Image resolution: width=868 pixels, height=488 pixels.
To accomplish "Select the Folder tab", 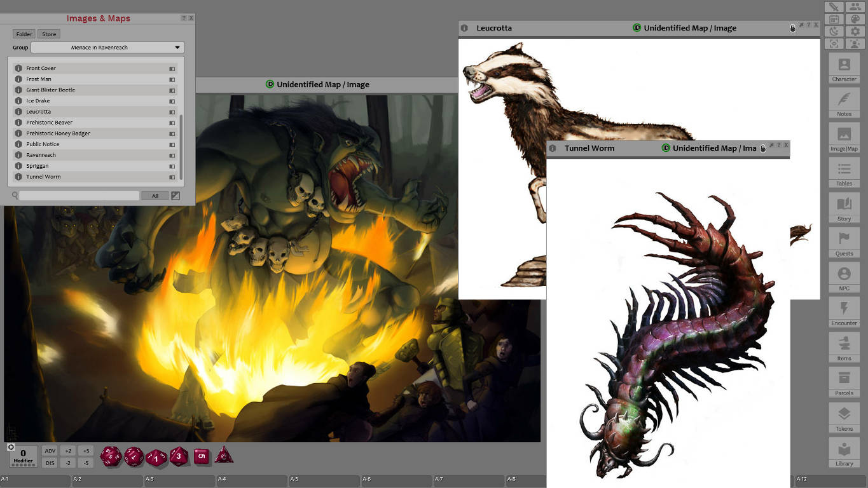I will coord(24,34).
